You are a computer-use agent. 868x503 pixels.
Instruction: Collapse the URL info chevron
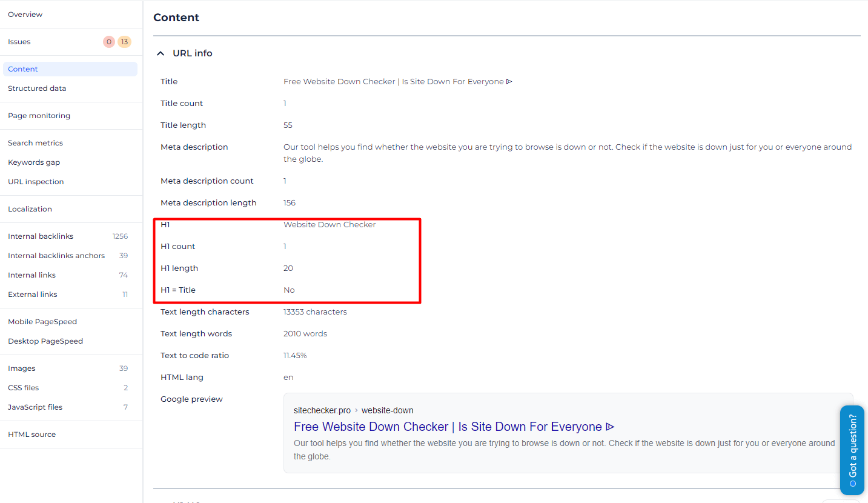pyautogui.click(x=161, y=53)
